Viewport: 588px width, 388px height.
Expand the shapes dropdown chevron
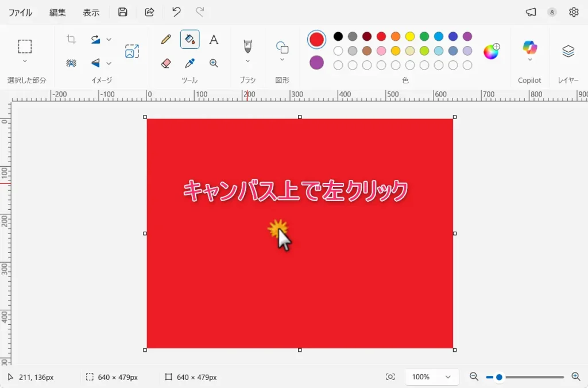point(282,60)
